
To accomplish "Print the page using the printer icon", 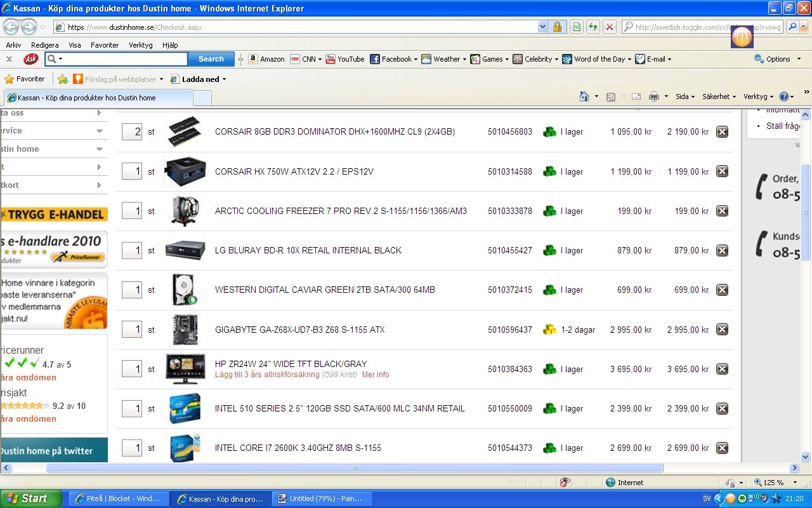I will pos(654,97).
